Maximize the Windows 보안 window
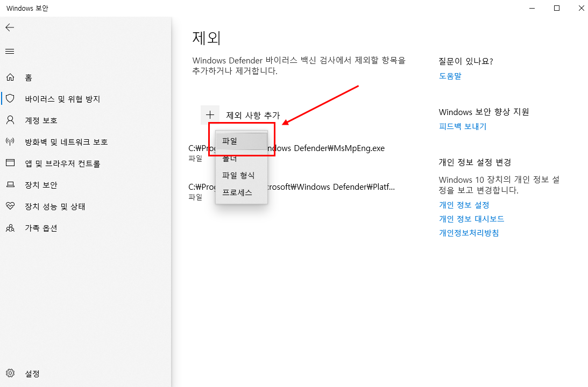 coord(556,8)
